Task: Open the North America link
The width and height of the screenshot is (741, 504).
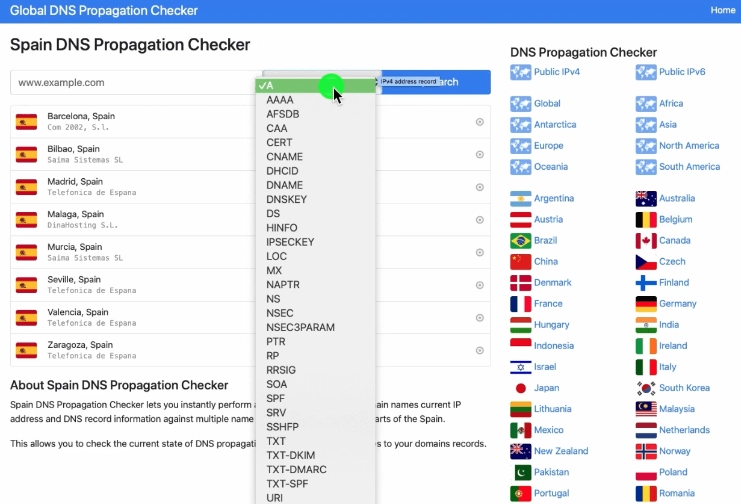Action: (689, 146)
